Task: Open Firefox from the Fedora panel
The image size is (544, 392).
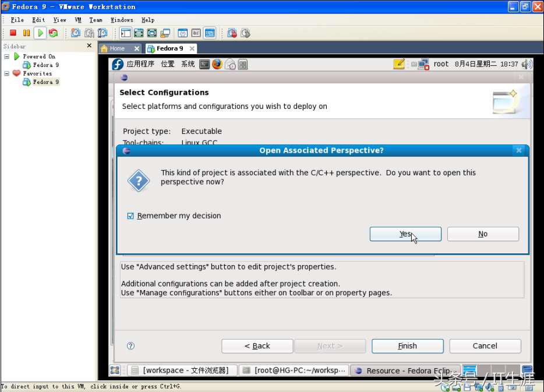Action: pos(216,65)
